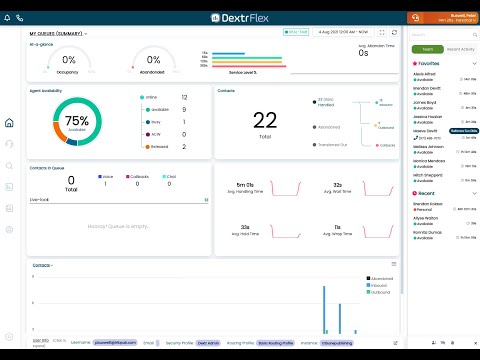This screenshot has width=480, height=360.
Task: Select Mitch Sheppard in Favorites
Action: point(445,178)
